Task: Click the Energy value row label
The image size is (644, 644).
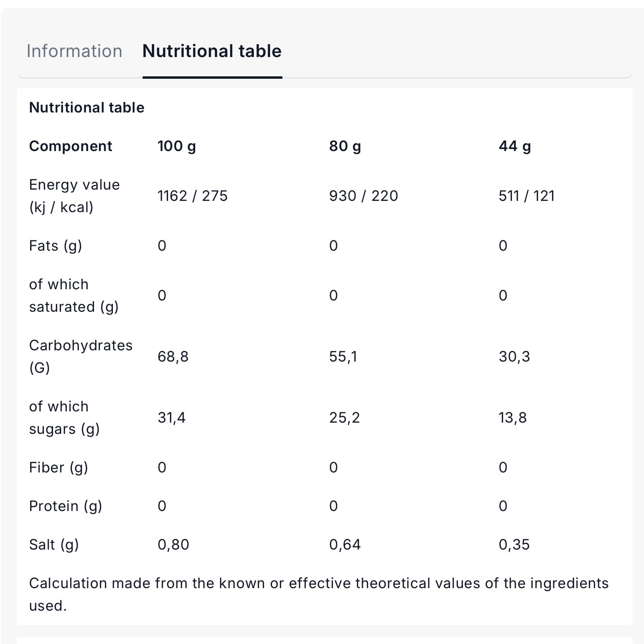Action: click(74, 196)
